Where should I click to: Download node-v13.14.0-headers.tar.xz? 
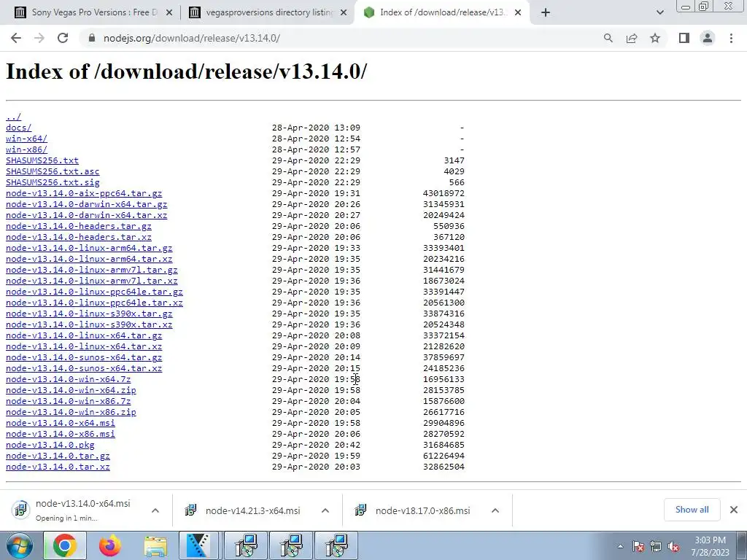click(x=79, y=237)
